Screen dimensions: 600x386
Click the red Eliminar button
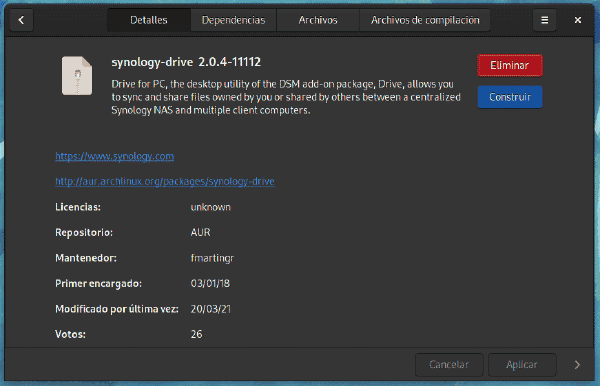[x=510, y=65]
